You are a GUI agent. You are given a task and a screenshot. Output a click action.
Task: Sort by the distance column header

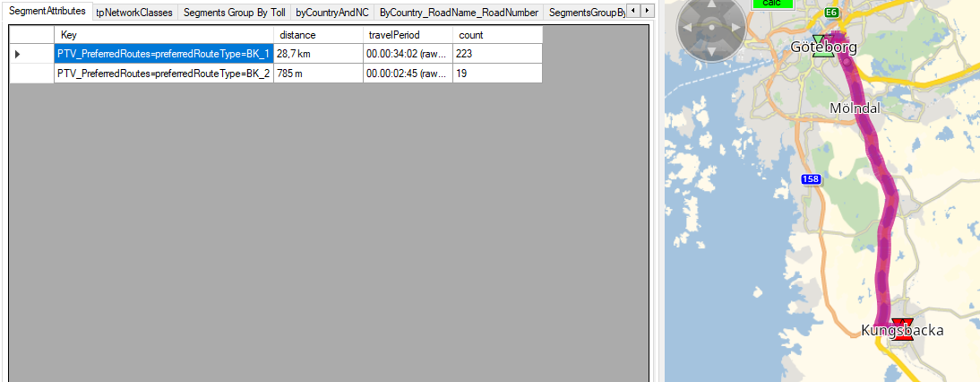pos(318,34)
